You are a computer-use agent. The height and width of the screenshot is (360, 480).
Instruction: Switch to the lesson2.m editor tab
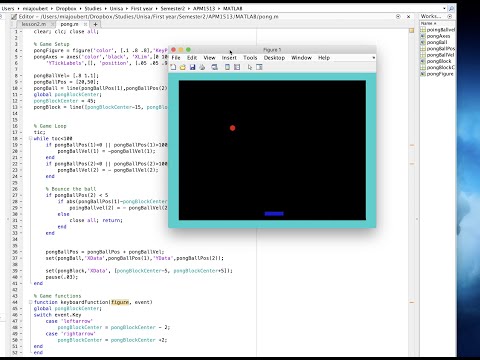coord(34,24)
